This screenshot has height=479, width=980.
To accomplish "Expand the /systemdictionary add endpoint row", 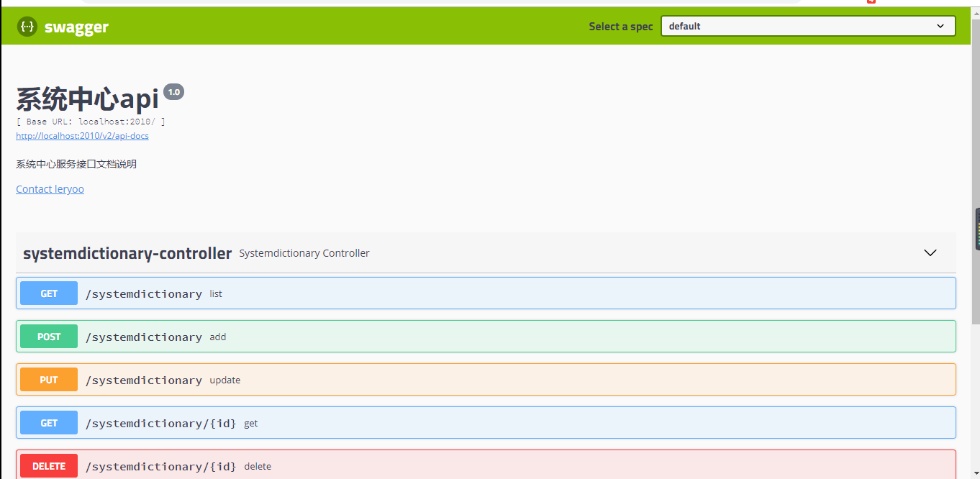I will [504, 337].
